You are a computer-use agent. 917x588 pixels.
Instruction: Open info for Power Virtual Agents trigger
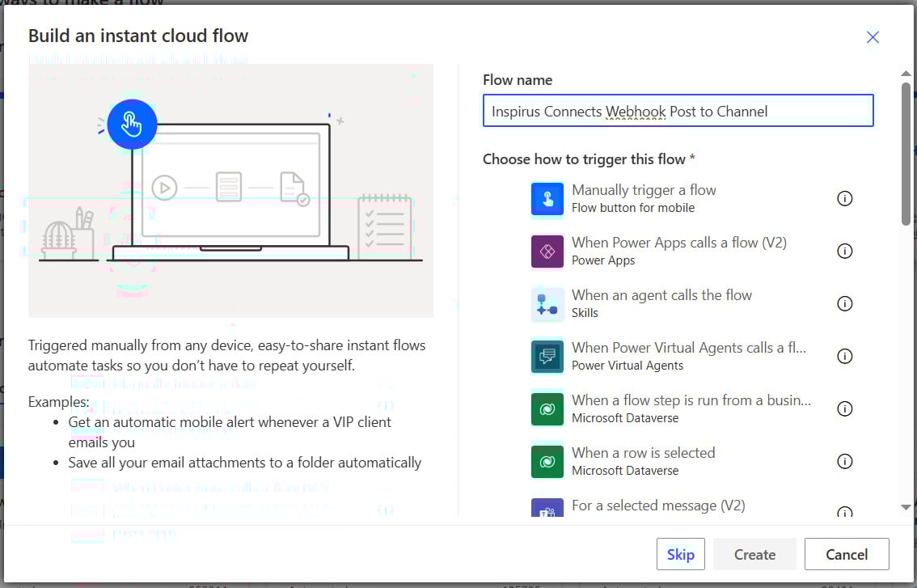pyautogui.click(x=844, y=357)
